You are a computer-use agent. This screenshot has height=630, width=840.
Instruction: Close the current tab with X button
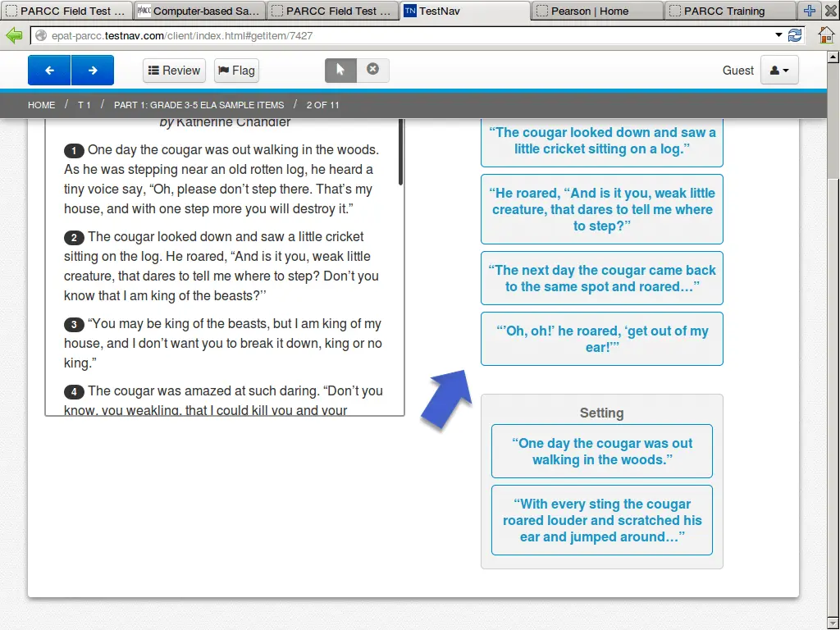pyautogui.click(x=830, y=11)
